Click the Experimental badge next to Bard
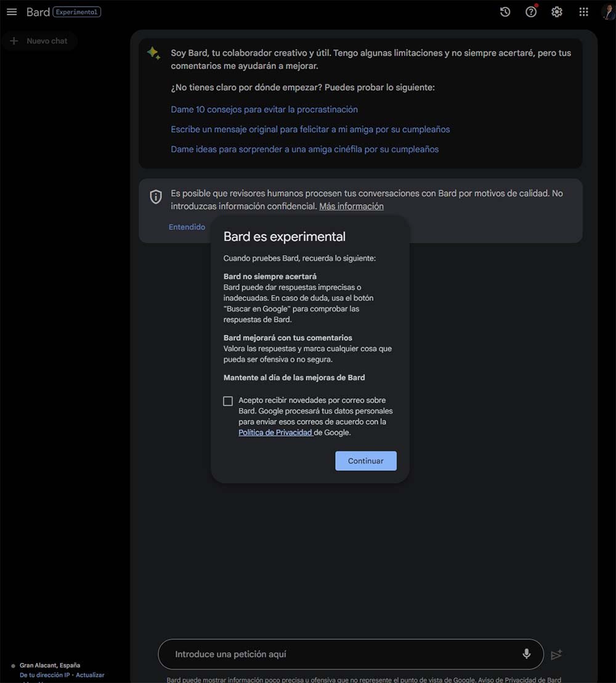This screenshot has width=616, height=683. (76, 12)
